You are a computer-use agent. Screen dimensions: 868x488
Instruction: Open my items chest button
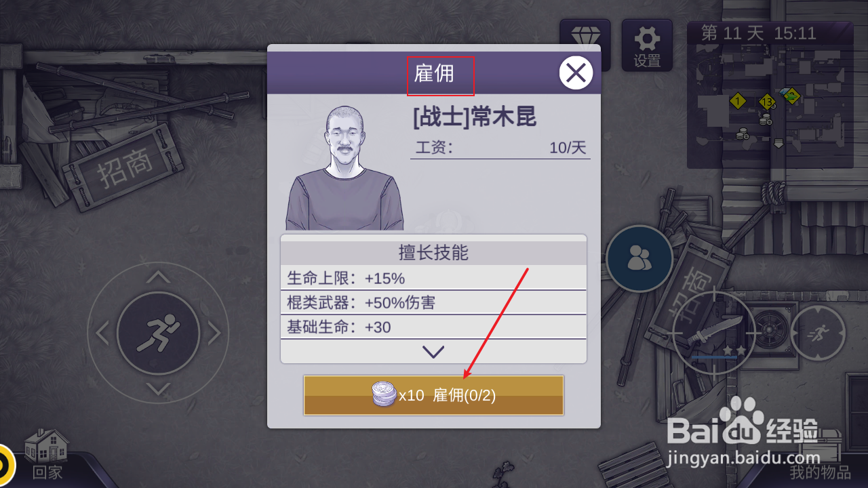[x=820, y=454]
